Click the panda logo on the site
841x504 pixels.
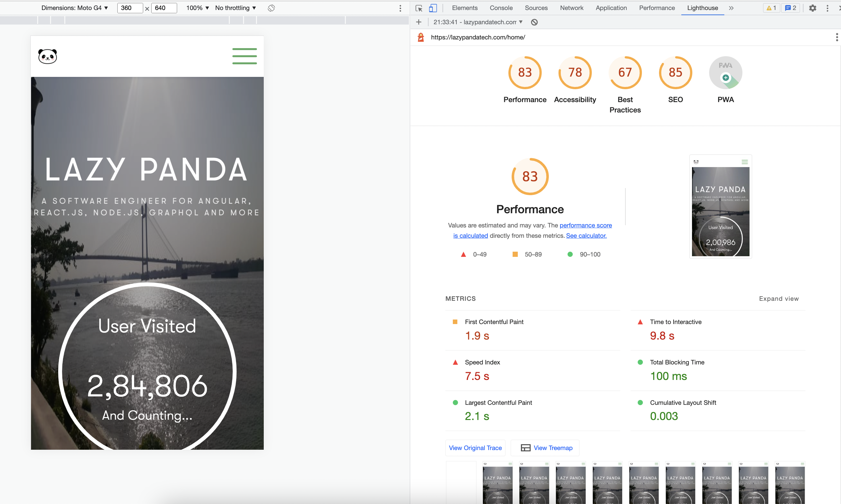[48, 57]
